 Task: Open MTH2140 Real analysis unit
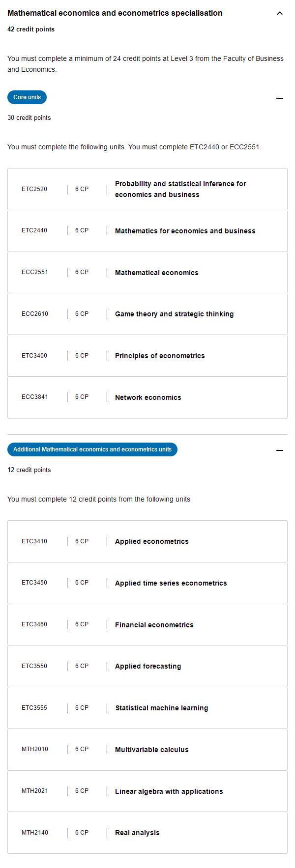[x=147, y=833]
